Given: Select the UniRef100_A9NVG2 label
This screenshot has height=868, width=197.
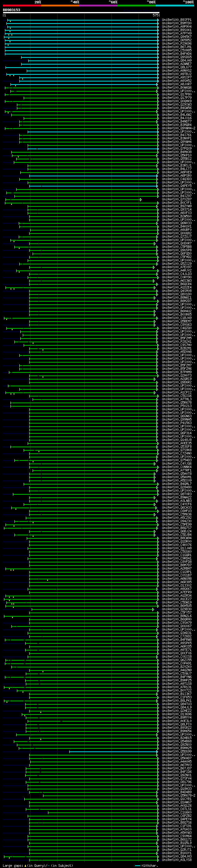Looking at the screenshot, I should [x=176, y=71].
